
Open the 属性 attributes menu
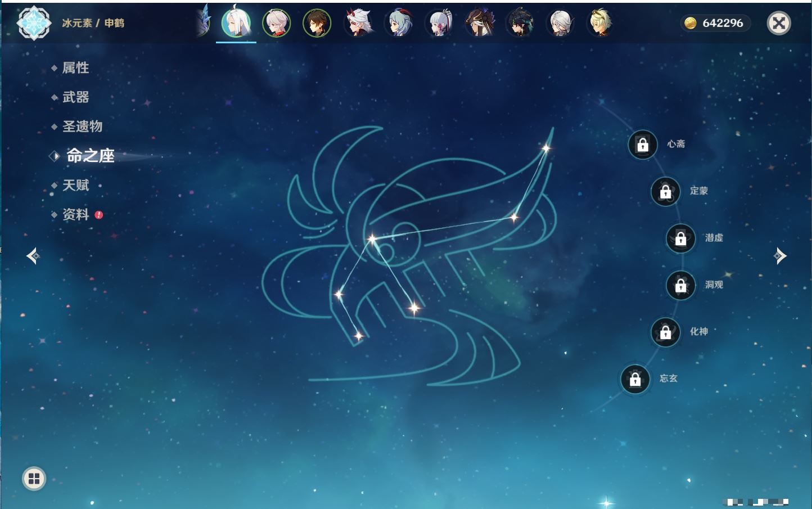tap(75, 68)
